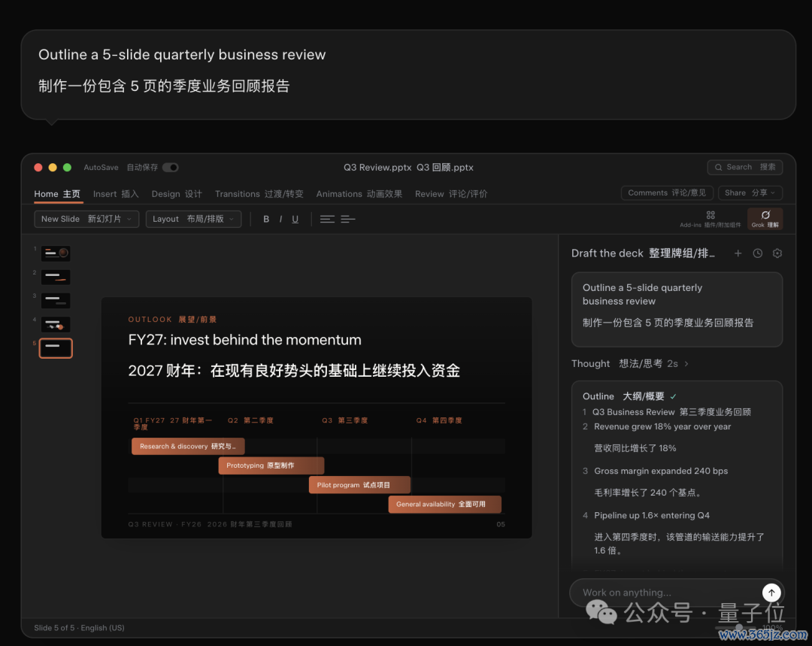Click the Search field

tap(744, 167)
